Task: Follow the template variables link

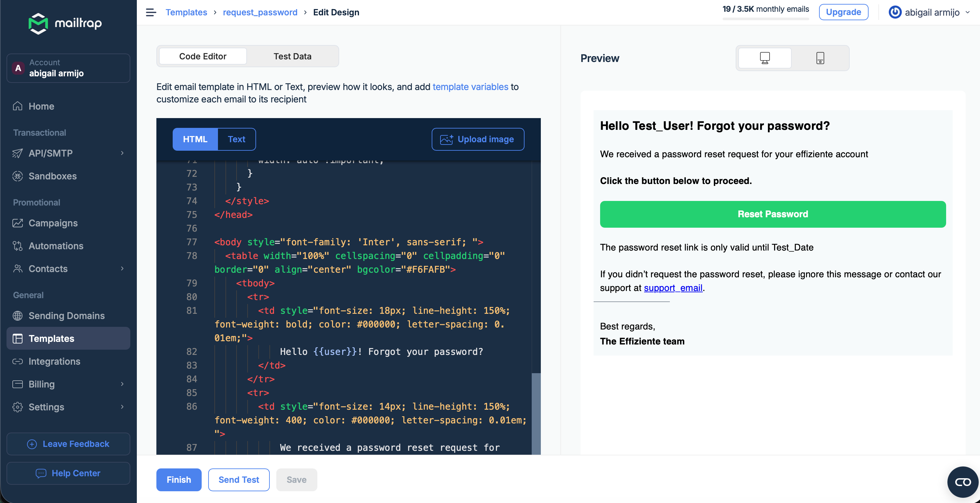Action: pyautogui.click(x=470, y=87)
